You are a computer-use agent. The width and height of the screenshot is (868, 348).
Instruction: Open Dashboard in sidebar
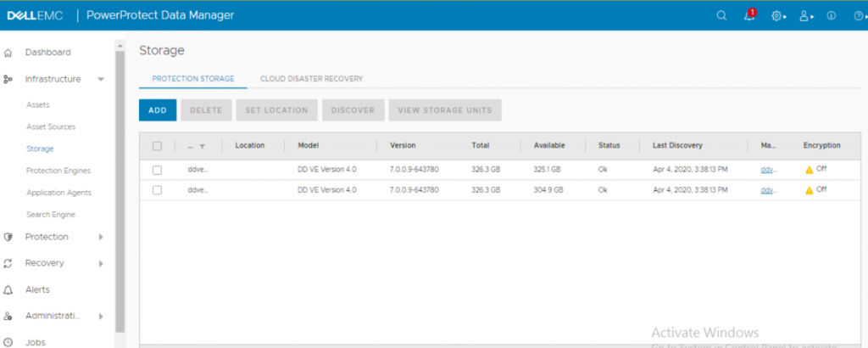(x=47, y=53)
